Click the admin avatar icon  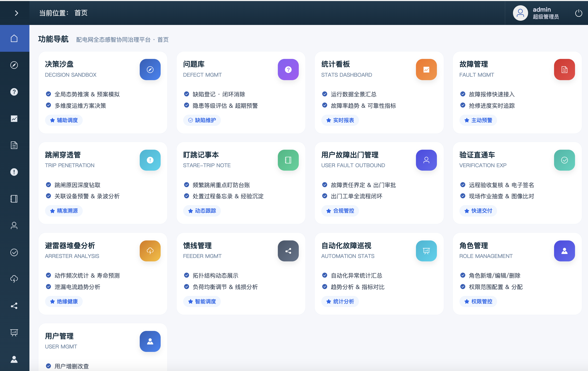(520, 13)
